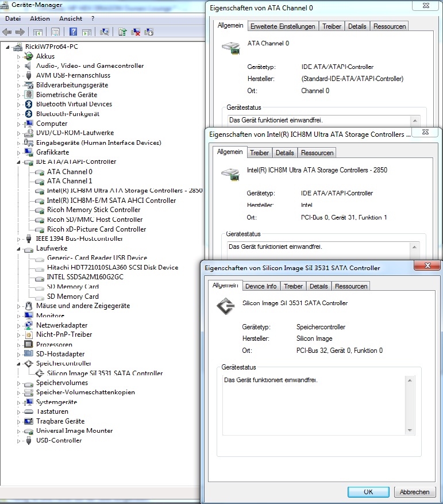443x504 pixels.
Task: Open the Datei menu
Action: click(13, 18)
